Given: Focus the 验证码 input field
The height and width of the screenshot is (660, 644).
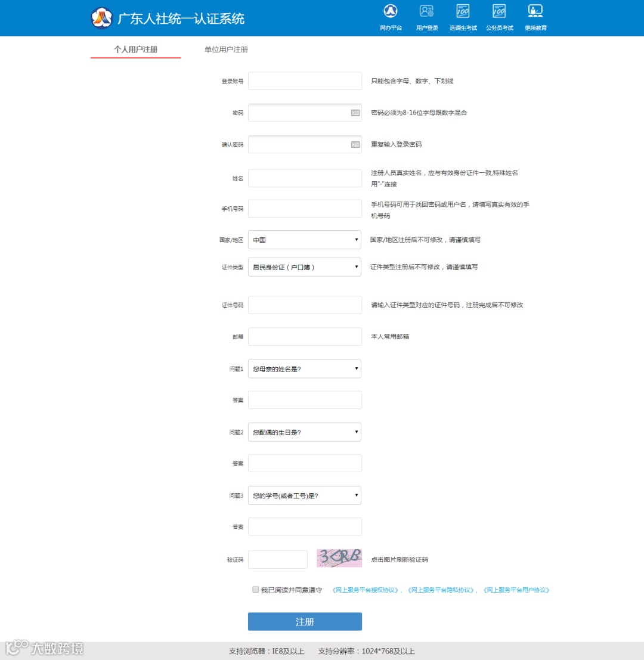Looking at the screenshot, I should [x=278, y=559].
